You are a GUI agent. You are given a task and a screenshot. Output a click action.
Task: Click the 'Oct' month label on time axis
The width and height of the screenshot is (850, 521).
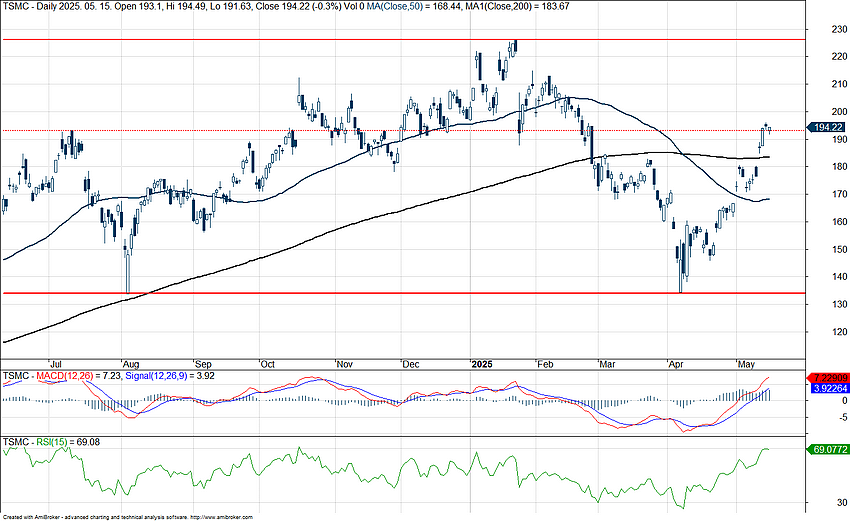point(268,364)
